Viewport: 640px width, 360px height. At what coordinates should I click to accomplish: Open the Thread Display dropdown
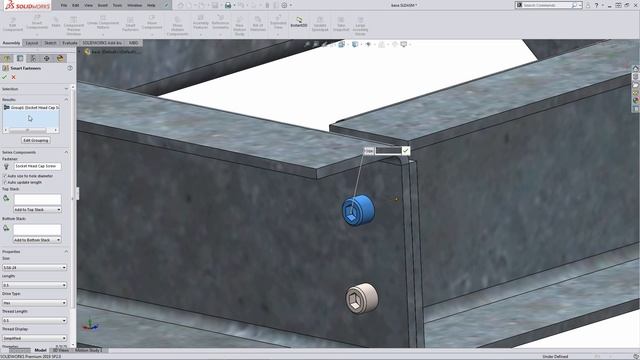pyautogui.click(x=35, y=338)
